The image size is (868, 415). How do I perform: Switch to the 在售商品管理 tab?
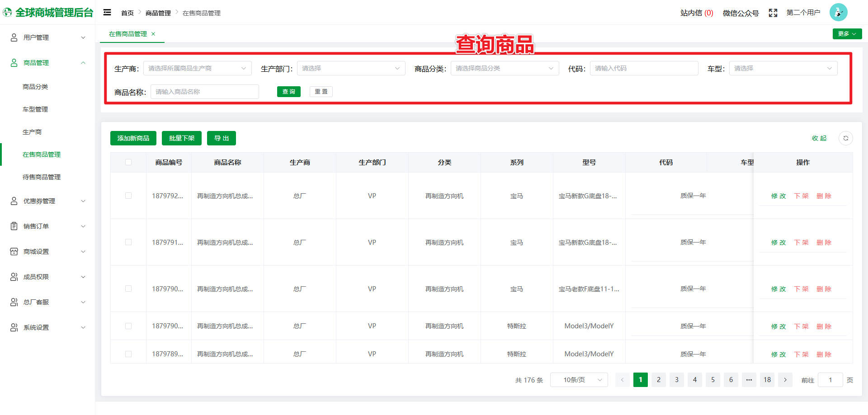(x=128, y=33)
